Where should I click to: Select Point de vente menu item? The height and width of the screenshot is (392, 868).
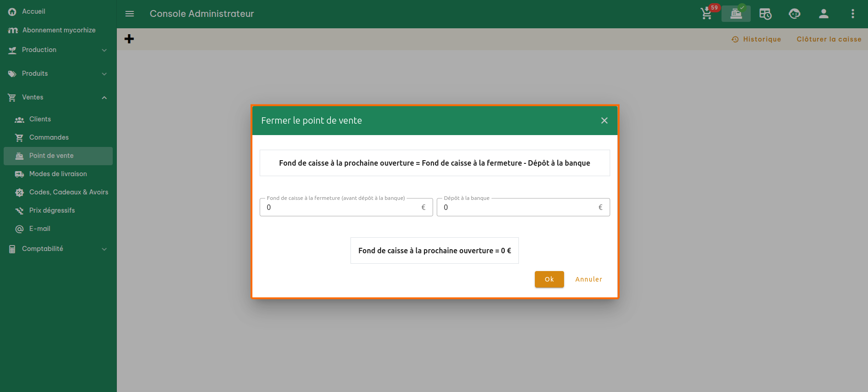[x=58, y=156]
